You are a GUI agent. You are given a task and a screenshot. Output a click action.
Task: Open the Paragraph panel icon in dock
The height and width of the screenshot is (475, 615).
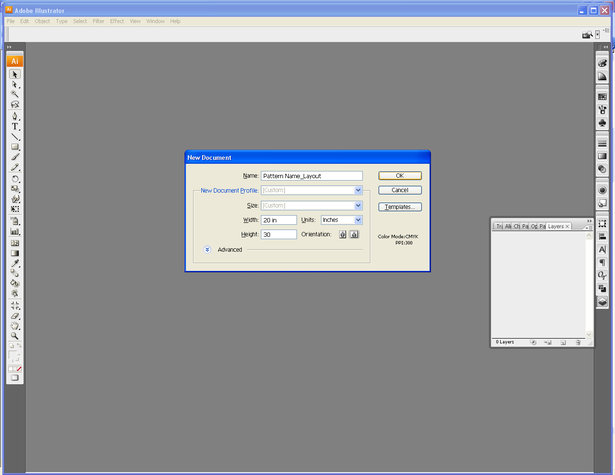pos(602,262)
